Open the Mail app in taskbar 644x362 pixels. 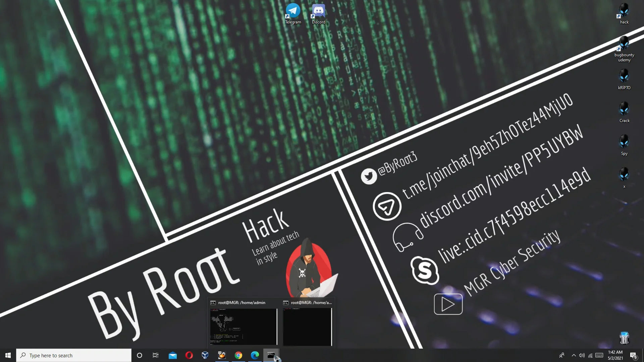(x=173, y=355)
